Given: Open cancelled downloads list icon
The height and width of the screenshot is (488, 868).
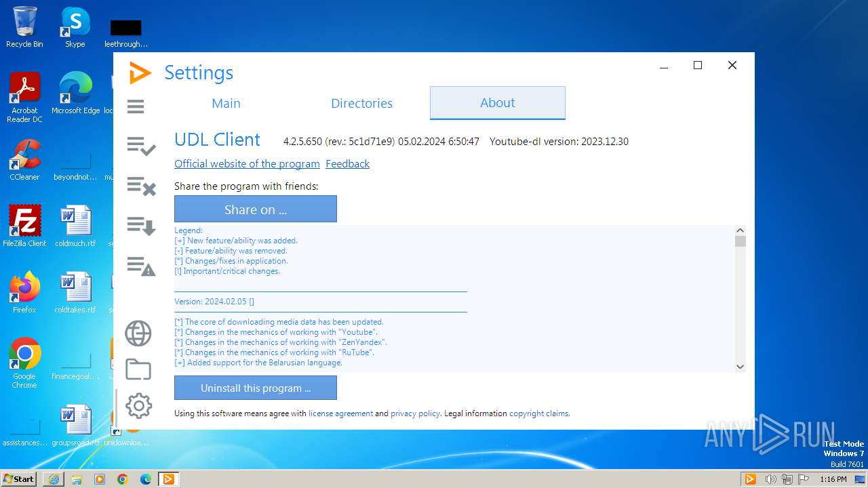Looking at the screenshot, I should [x=141, y=186].
